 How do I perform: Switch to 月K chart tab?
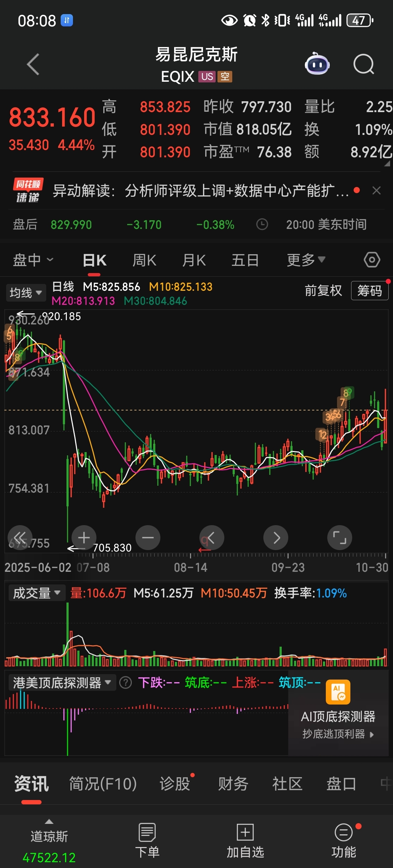(x=194, y=260)
